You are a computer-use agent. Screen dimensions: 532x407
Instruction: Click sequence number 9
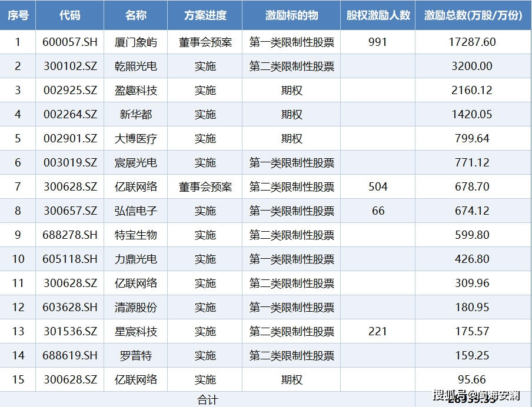(18, 235)
